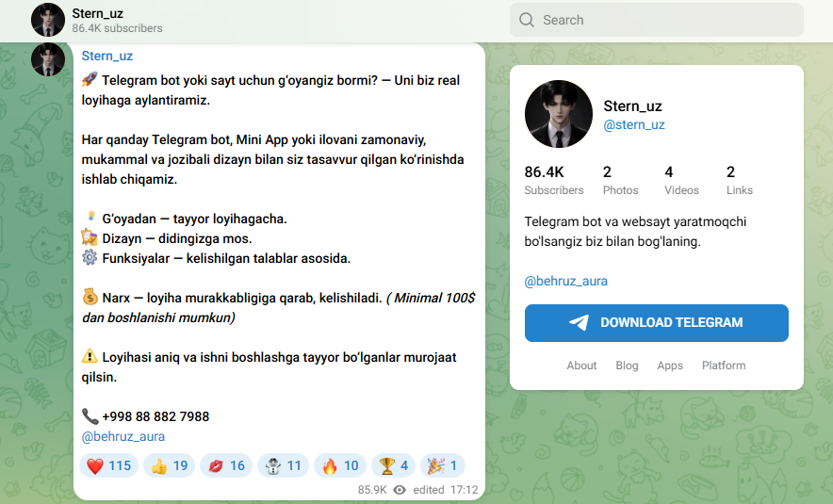833x504 pixels.
Task: Open the Blog footer link
Action: coord(627,366)
